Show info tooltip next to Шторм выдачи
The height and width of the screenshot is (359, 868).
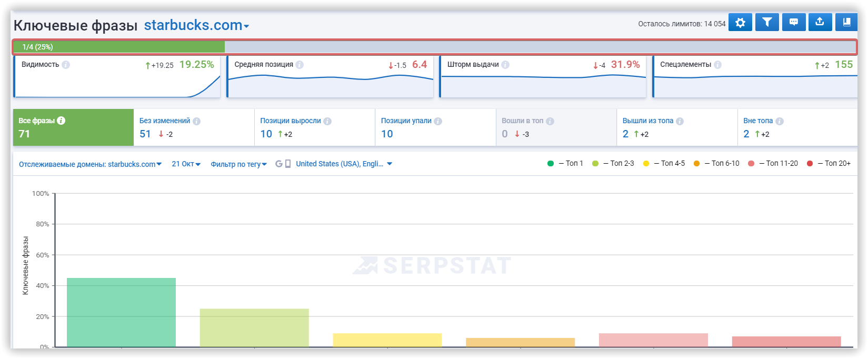pos(505,65)
